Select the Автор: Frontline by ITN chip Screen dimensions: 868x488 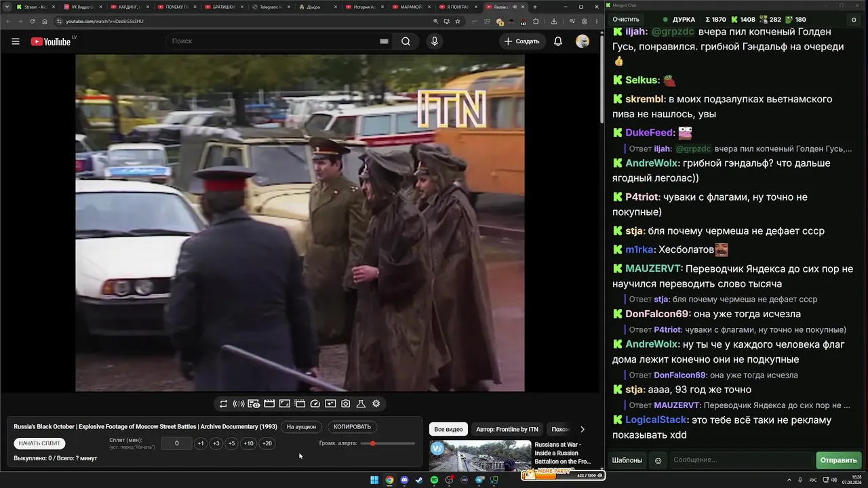[x=507, y=429]
